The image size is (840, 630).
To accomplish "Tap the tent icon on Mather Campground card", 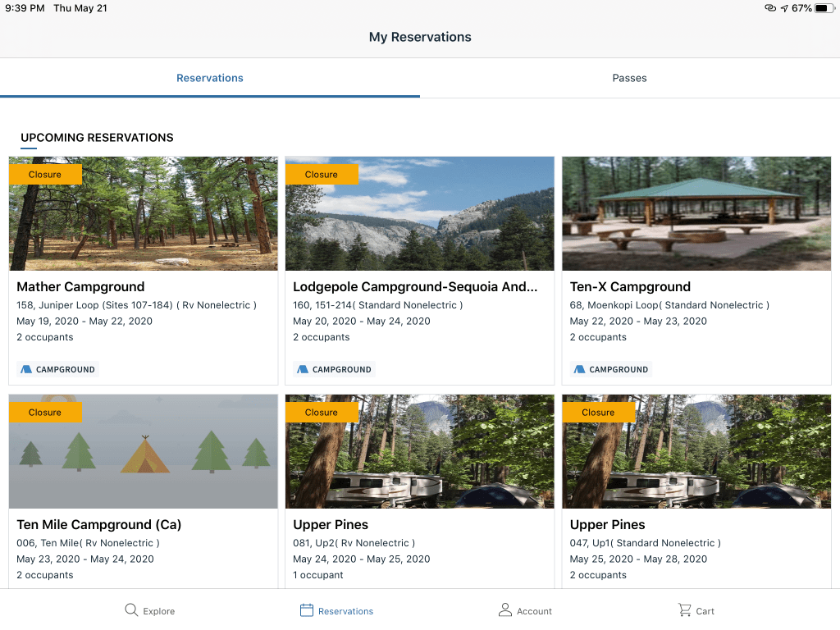I will point(26,369).
